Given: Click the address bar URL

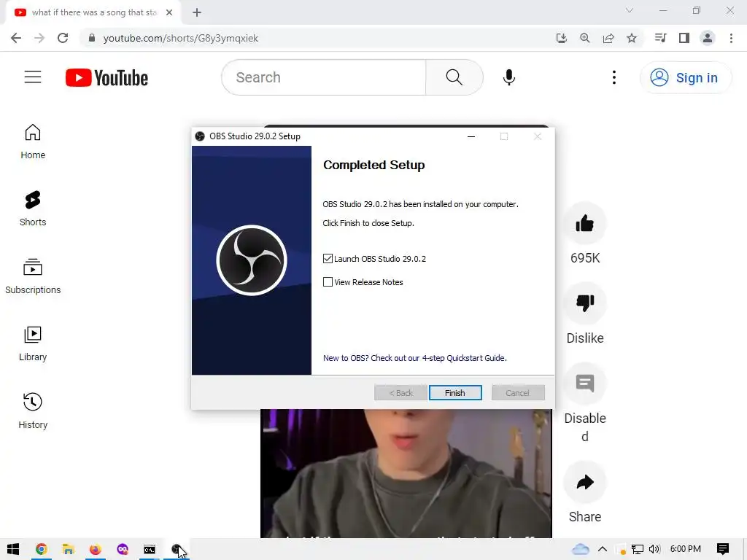Looking at the screenshot, I should tap(181, 38).
